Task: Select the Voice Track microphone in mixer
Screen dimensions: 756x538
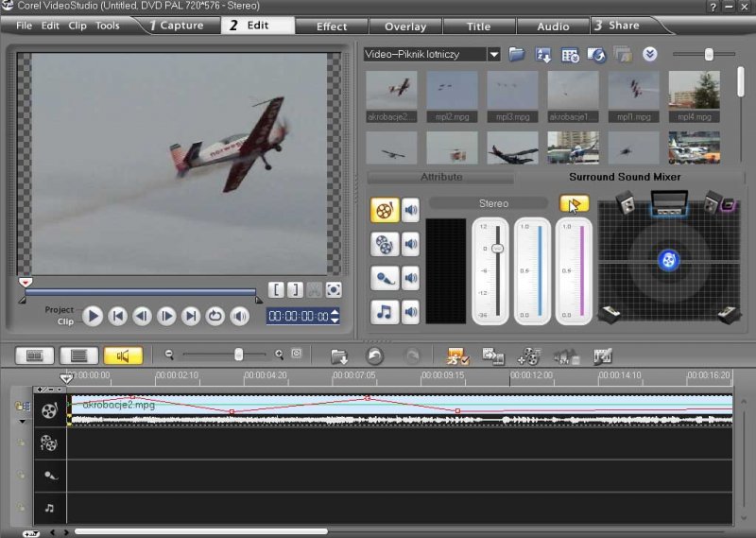Action: click(385, 277)
